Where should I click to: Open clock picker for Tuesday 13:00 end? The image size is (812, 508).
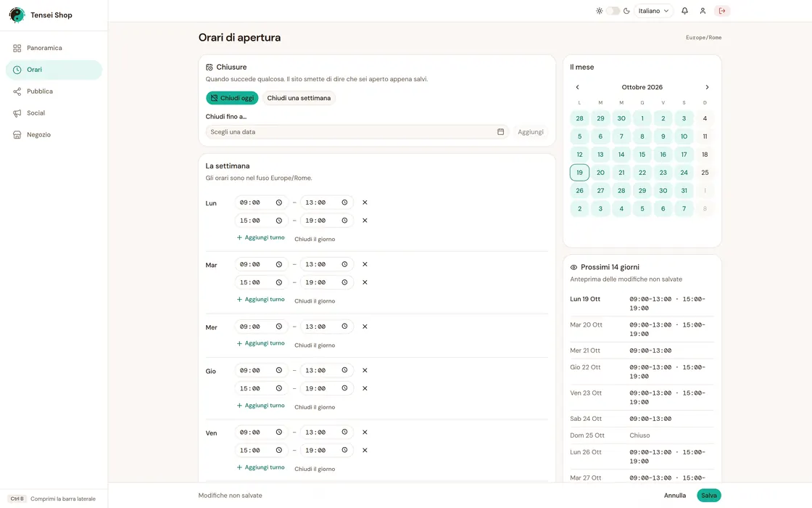click(344, 264)
